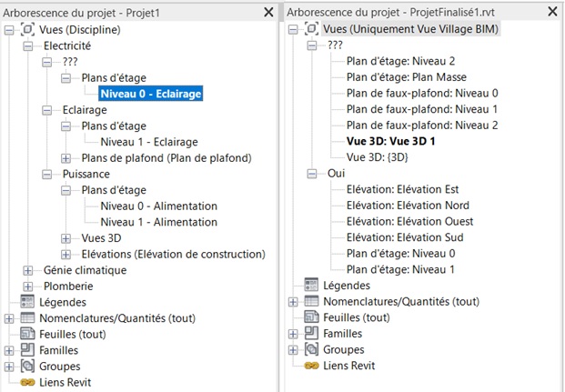Click the Légendes icon in ProjetFinalisé1.rvt panel
Screen dimensions: 565x392
pyautogui.click(x=312, y=285)
